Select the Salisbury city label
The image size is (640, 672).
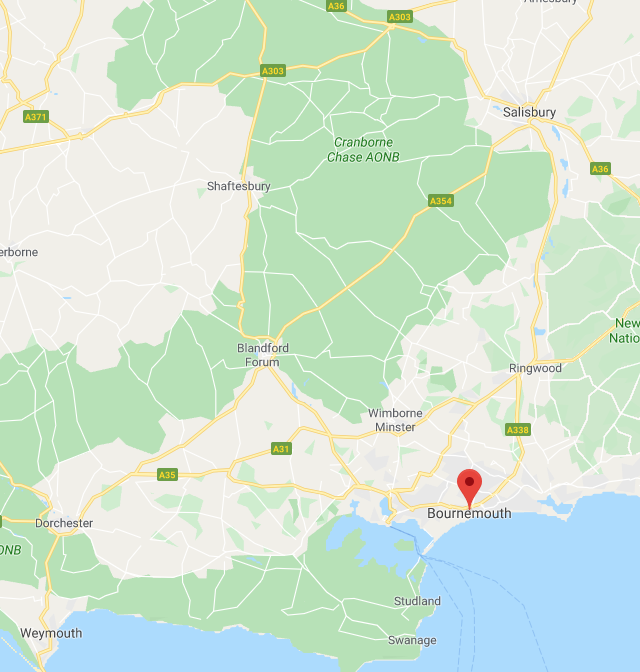(529, 112)
